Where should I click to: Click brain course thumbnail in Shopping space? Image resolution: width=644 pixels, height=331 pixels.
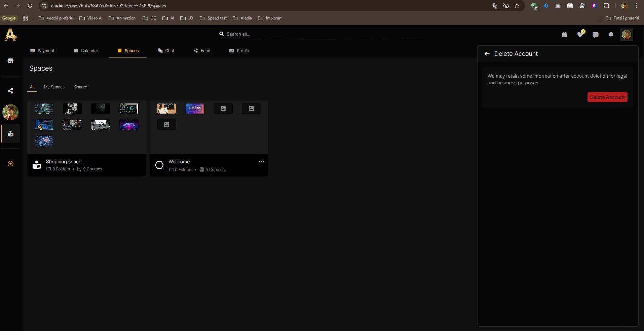tap(44, 141)
